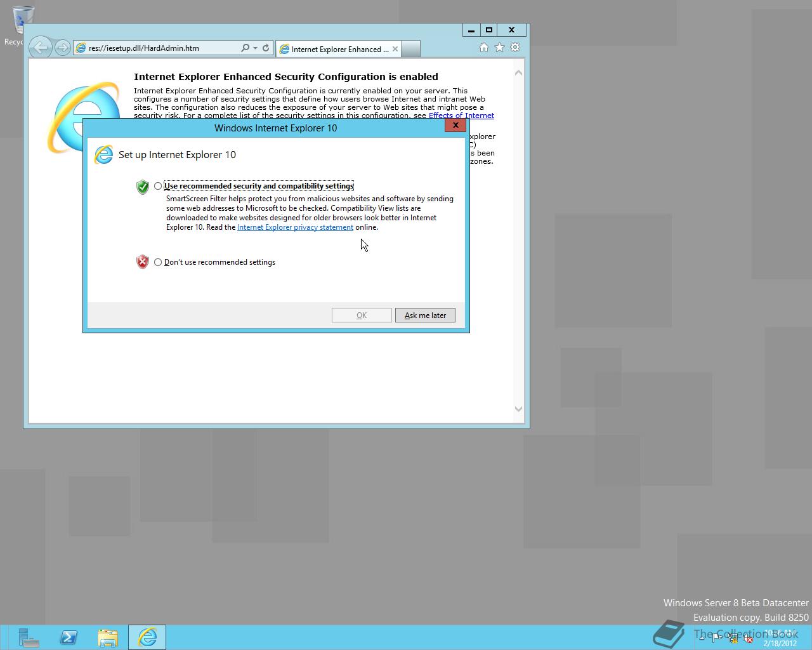Image resolution: width=812 pixels, height=650 pixels.
Task: Click the green shield recommended icon
Action: click(x=143, y=187)
